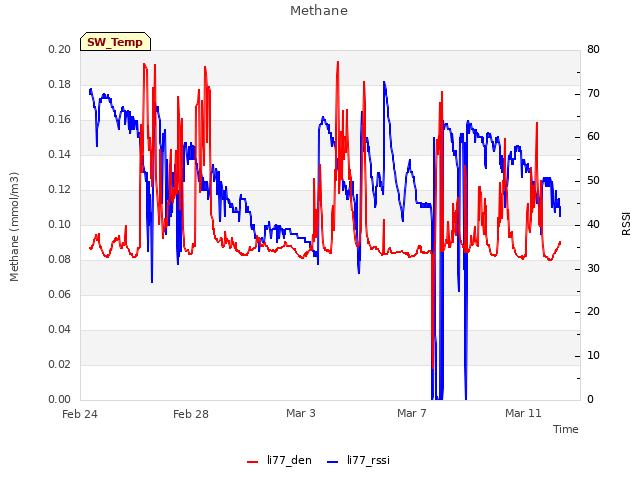Click the 50 RSSI axis value

(x=593, y=181)
